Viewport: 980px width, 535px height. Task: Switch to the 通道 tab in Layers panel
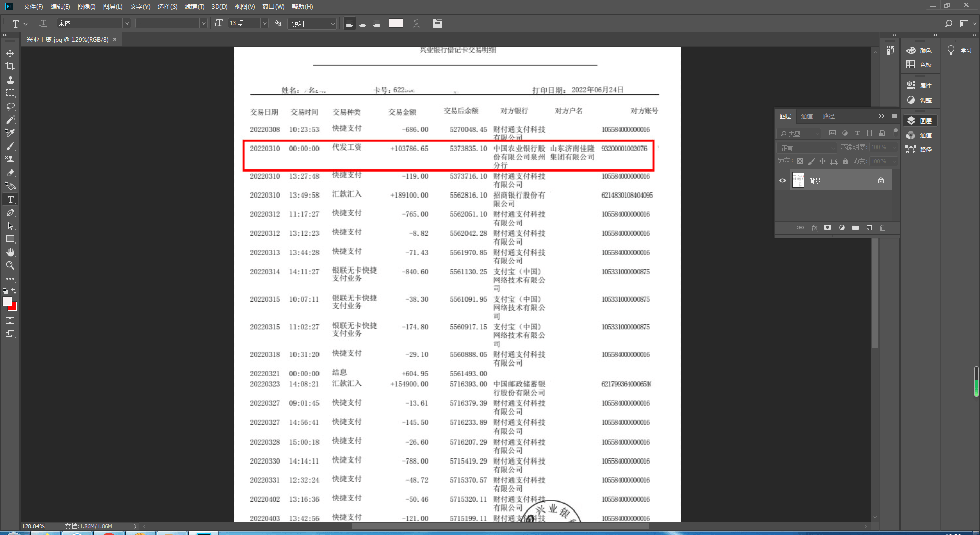pyautogui.click(x=807, y=116)
